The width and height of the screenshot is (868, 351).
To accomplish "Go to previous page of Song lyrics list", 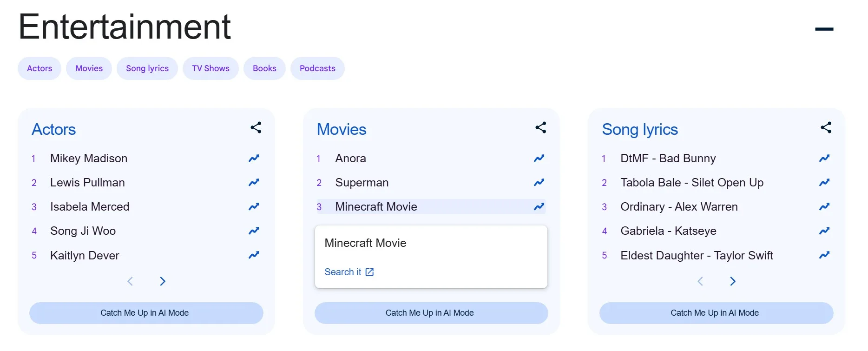I will pyautogui.click(x=700, y=281).
